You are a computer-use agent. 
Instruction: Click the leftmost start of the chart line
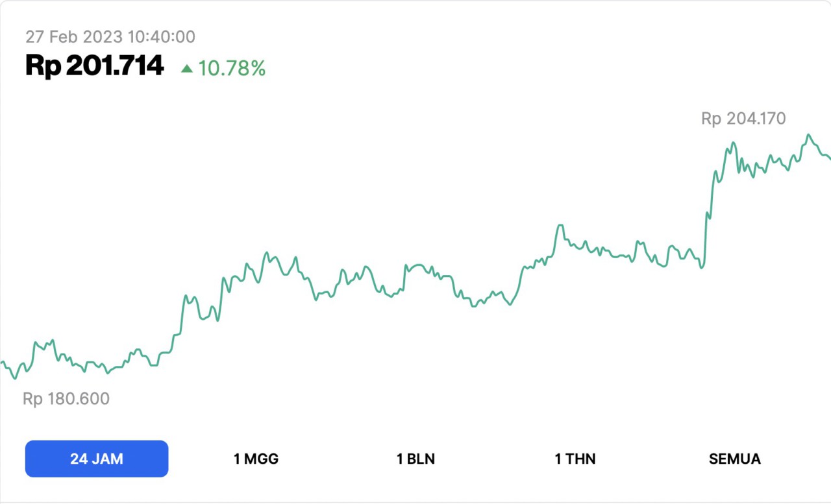2,363
